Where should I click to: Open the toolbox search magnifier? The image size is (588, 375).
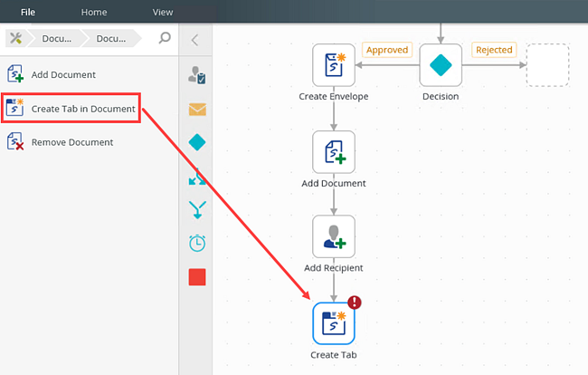[165, 38]
